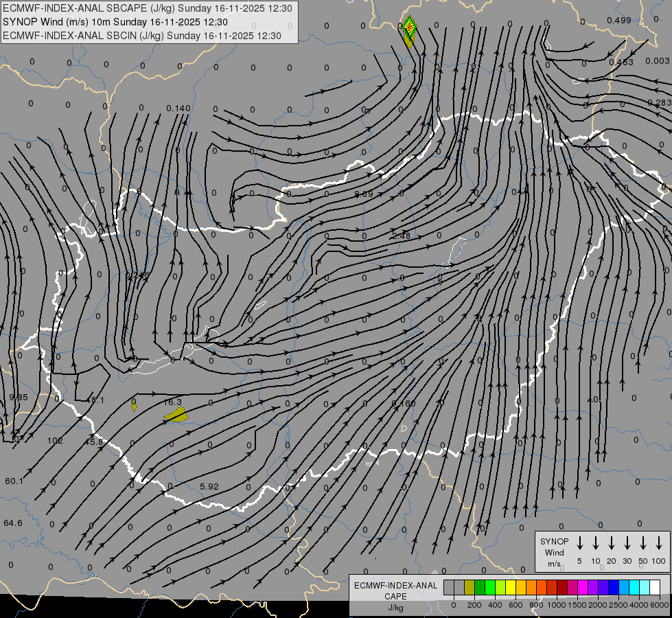The image size is (672, 618).
Task: Click the map value 0.003
Action: click(x=658, y=61)
